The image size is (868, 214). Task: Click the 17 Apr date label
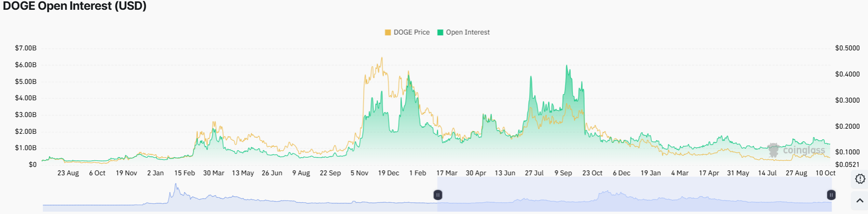pyautogui.click(x=709, y=173)
